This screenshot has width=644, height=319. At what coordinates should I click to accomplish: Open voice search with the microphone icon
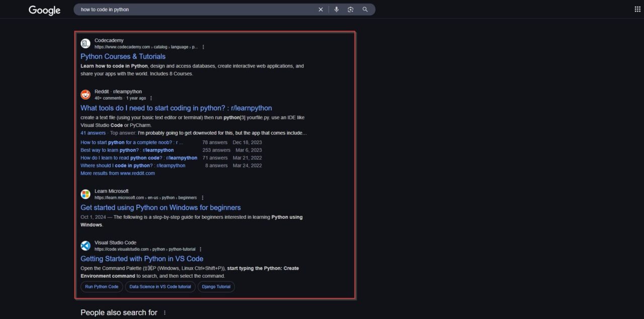[336, 9]
